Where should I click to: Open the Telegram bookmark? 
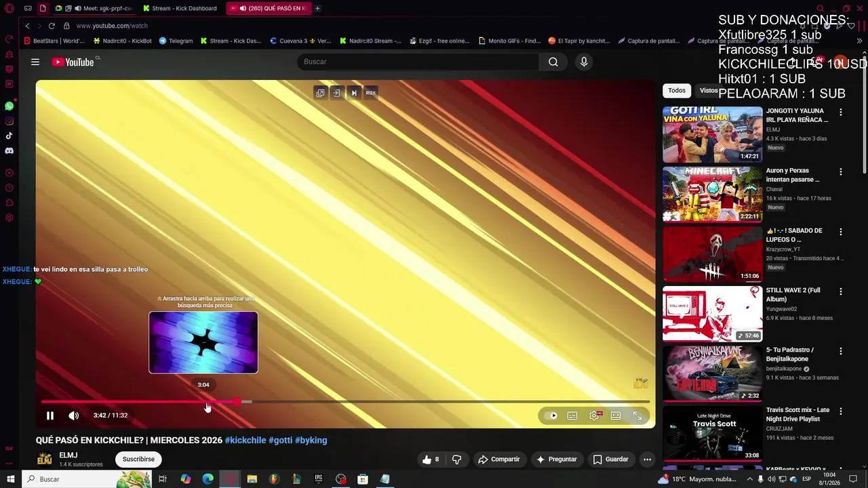[176, 41]
